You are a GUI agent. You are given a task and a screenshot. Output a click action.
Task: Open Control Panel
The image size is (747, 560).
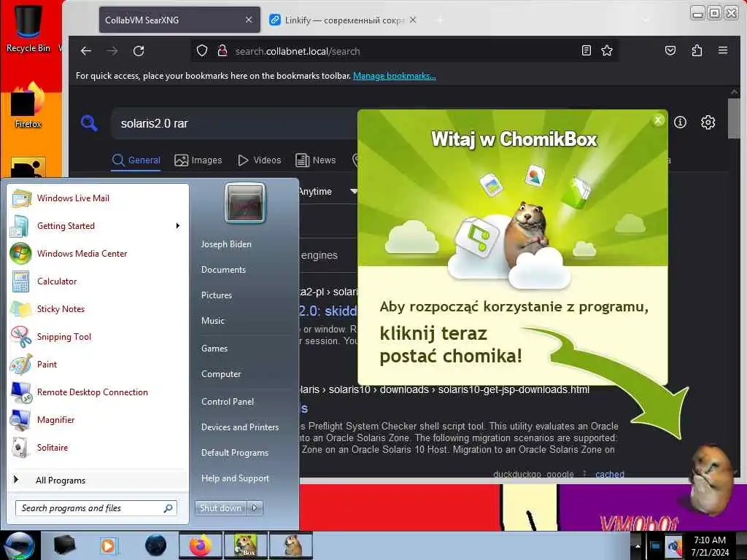[x=228, y=402]
